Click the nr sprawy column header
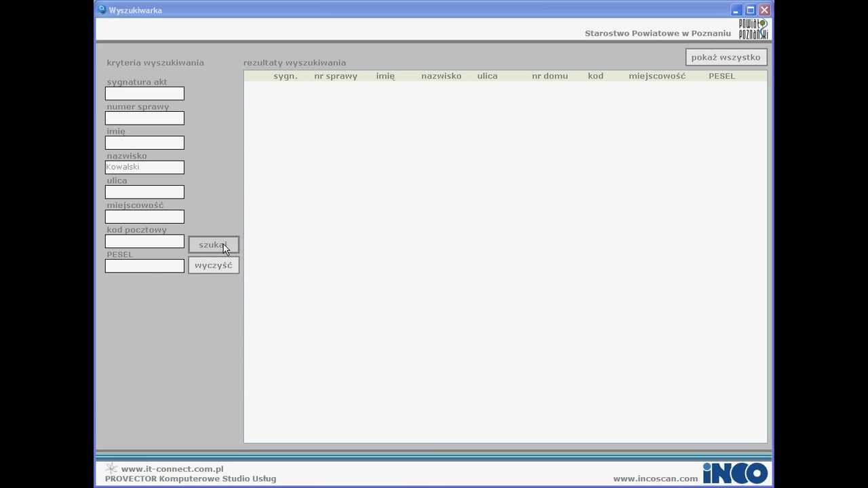Screen dimensions: 868x488 (x=336, y=76)
